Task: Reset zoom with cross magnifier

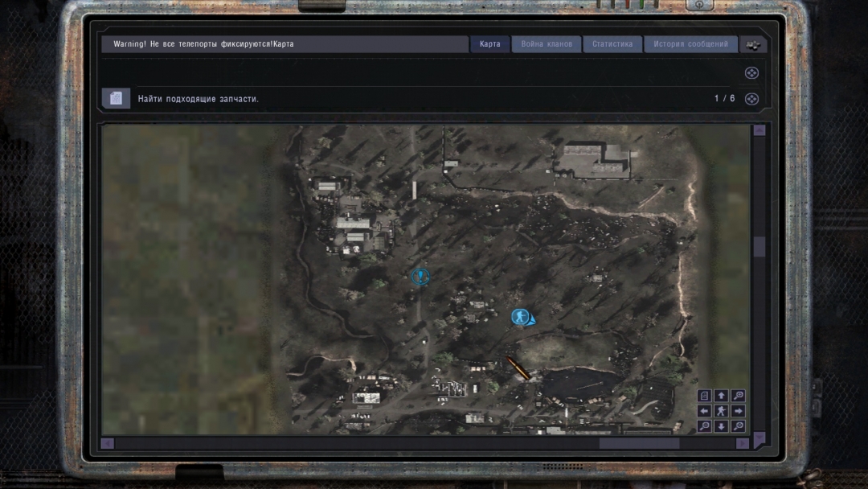Action: 738,426
